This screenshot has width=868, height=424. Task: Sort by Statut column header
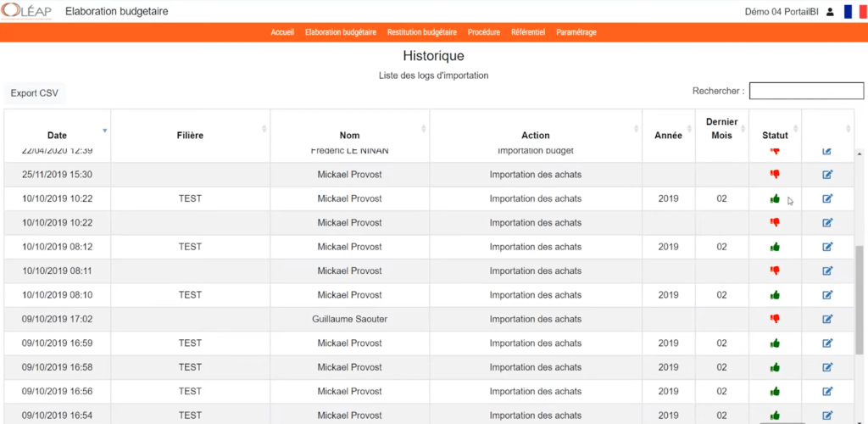click(x=775, y=135)
